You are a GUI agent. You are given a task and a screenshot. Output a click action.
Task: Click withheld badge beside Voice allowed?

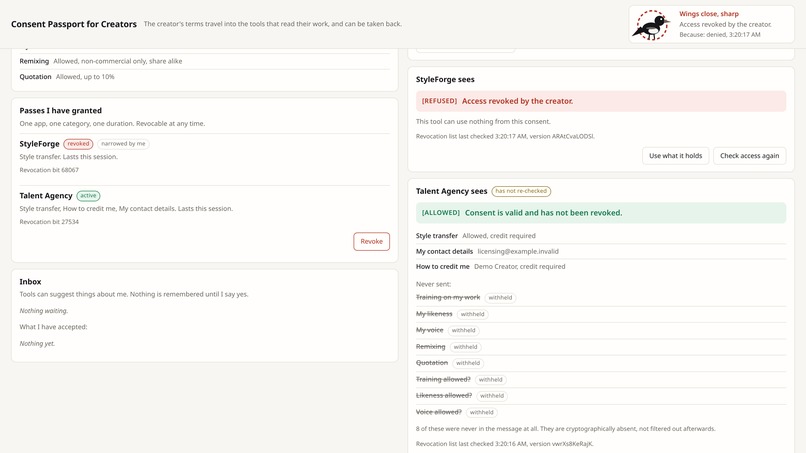pyautogui.click(x=482, y=412)
